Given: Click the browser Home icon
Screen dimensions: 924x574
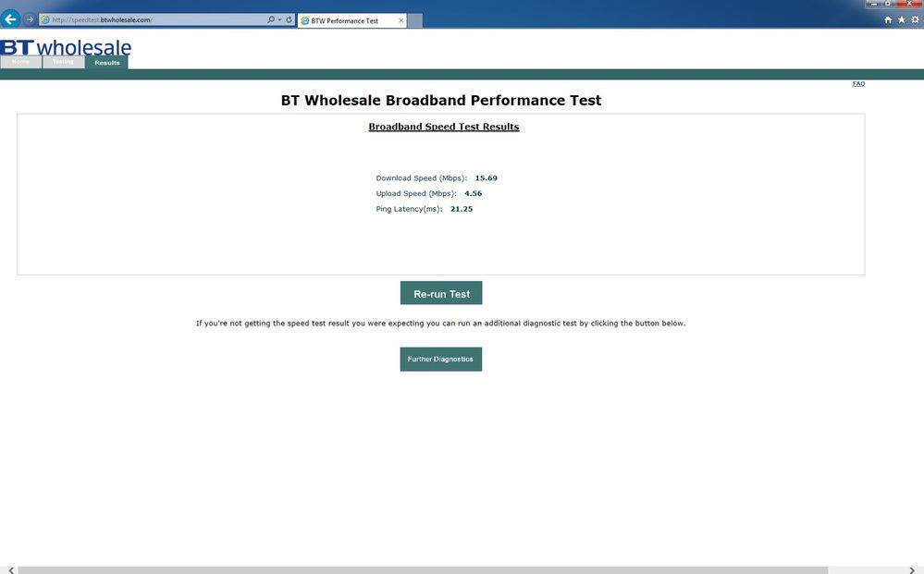Looking at the screenshot, I should [x=888, y=19].
